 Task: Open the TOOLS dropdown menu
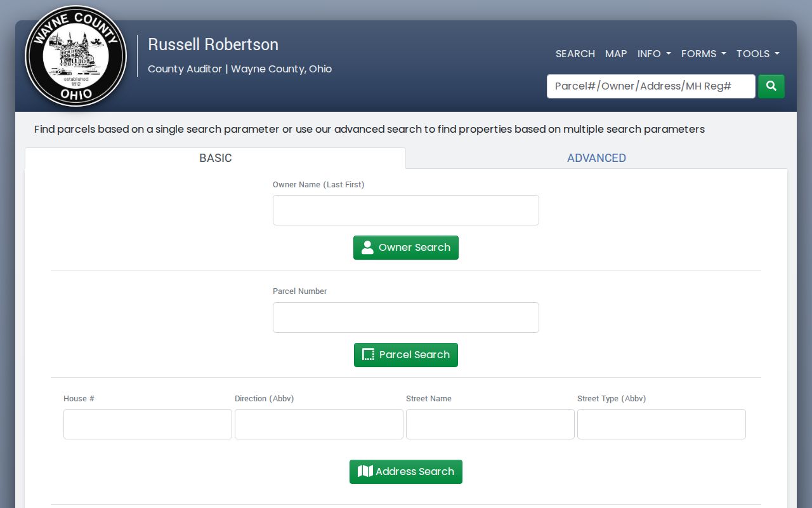(758, 54)
